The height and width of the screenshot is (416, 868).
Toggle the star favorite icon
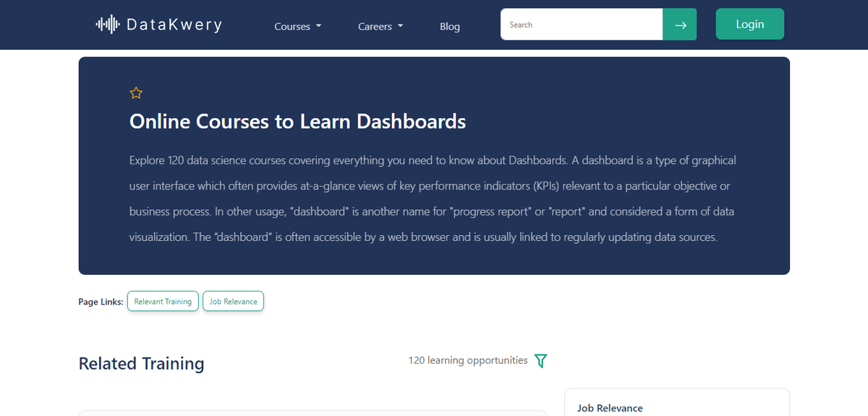tap(136, 93)
